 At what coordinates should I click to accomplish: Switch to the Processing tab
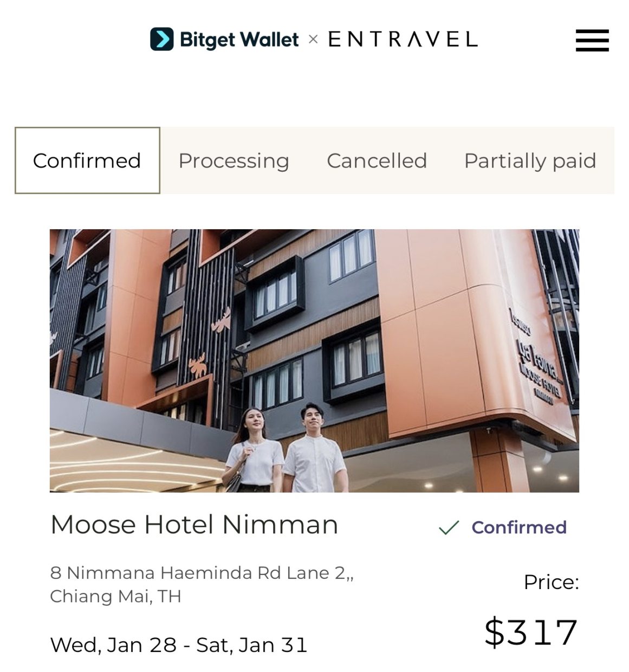(234, 160)
